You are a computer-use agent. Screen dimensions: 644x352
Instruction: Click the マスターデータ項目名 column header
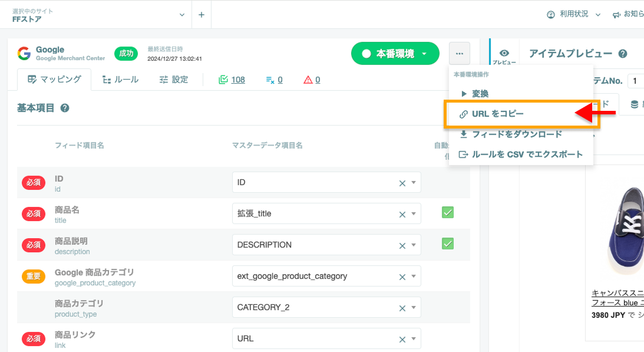tap(267, 145)
